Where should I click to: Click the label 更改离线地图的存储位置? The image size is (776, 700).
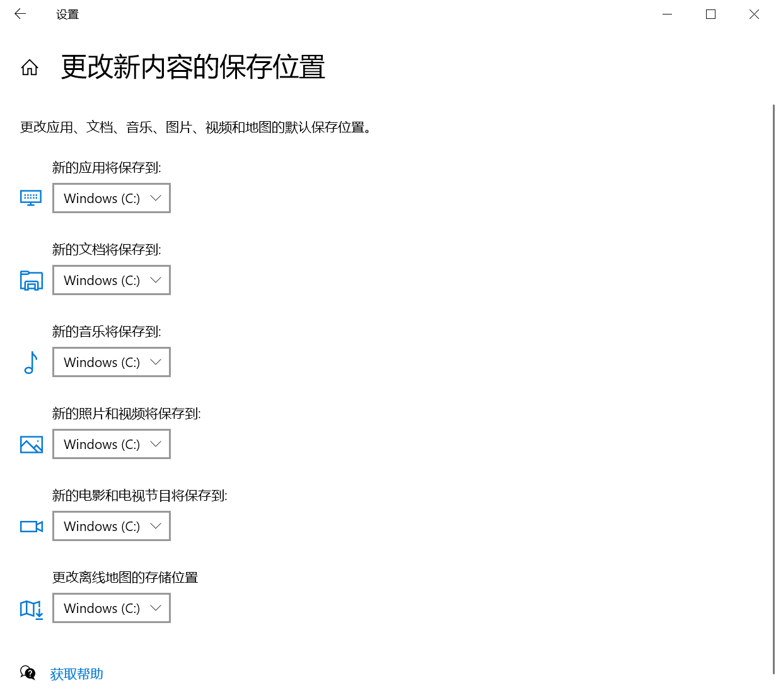[x=125, y=578]
